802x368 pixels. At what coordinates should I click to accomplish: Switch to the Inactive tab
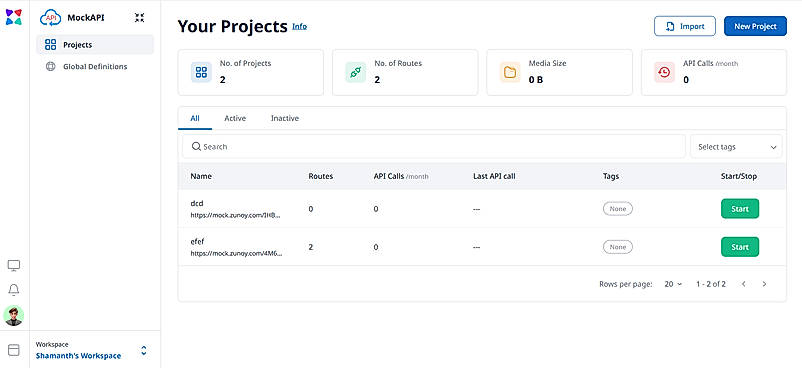(x=285, y=118)
